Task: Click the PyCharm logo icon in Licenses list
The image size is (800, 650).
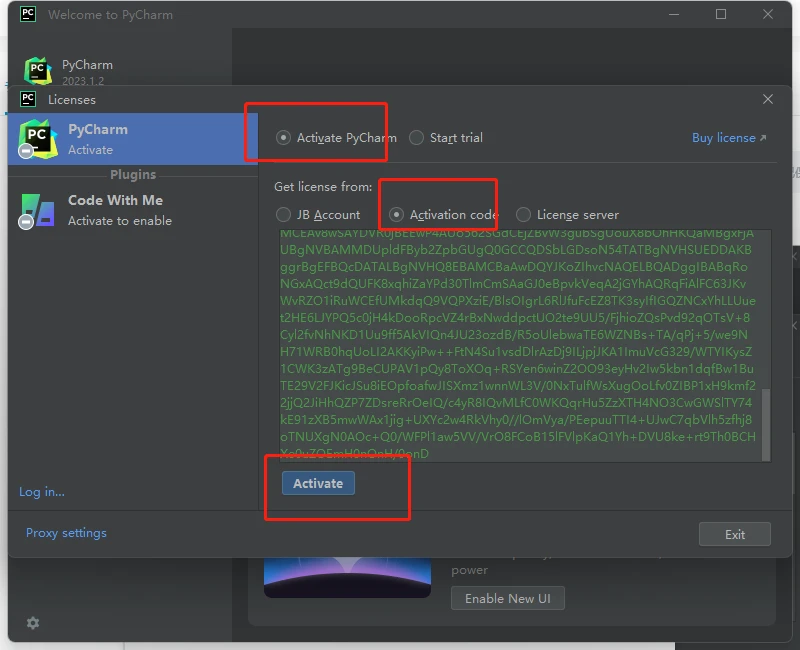Action: point(38,138)
